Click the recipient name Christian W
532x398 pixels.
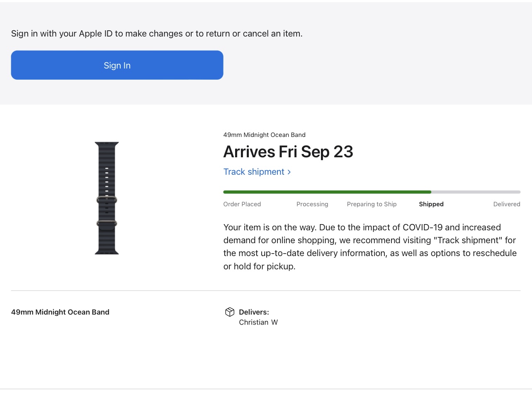tap(258, 322)
